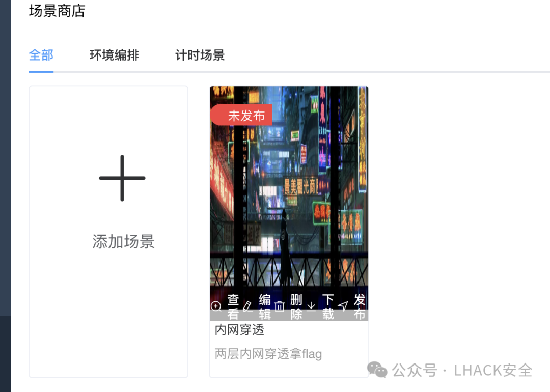
Task: Click the magnifier view icon on scene card
Action: [x=216, y=306]
